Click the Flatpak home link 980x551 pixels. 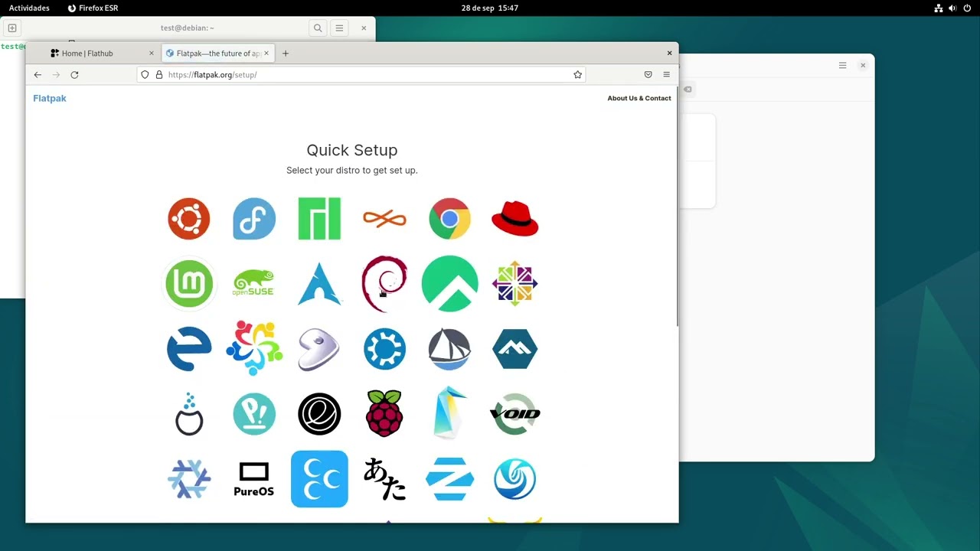(x=50, y=98)
